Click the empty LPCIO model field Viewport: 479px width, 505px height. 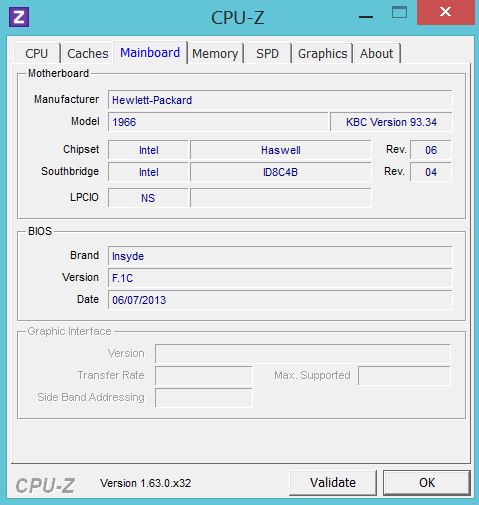point(281,198)
